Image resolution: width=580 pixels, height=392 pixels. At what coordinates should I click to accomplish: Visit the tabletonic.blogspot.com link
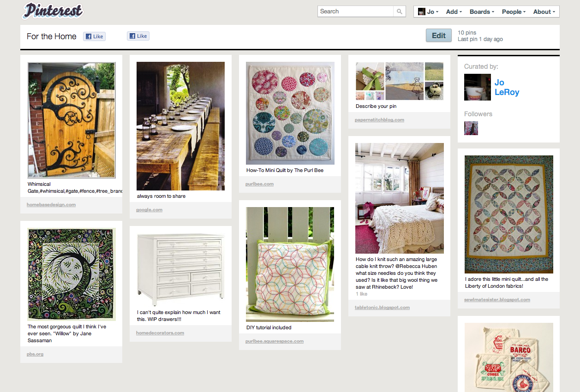[x=382, y=307]
